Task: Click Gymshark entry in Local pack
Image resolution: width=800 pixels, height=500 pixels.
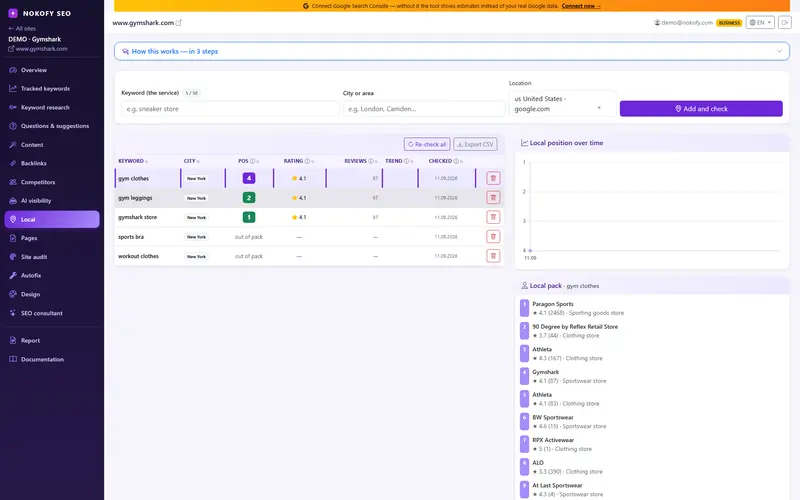Action: (x=545, y=372)
